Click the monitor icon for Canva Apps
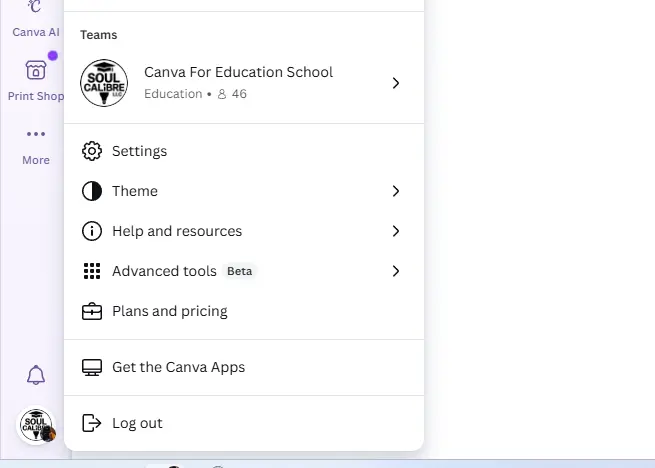 point(92,367)
